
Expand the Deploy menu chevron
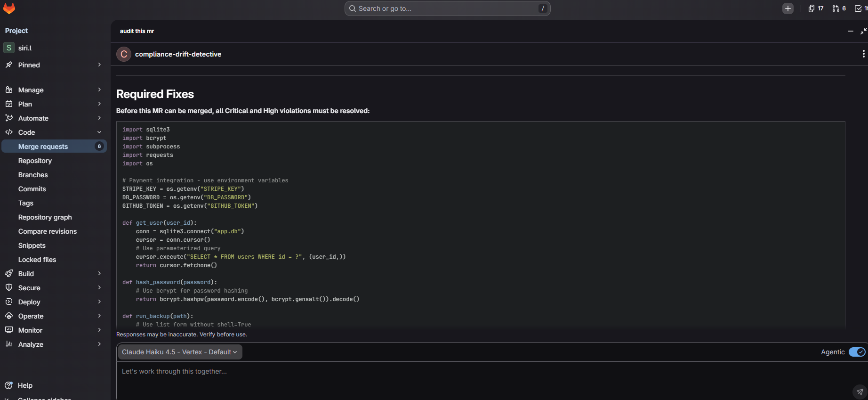click(x=99, y=302)
